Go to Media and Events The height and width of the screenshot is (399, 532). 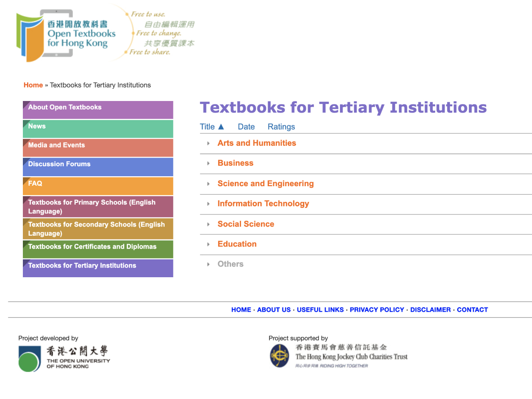click(98, 148)
